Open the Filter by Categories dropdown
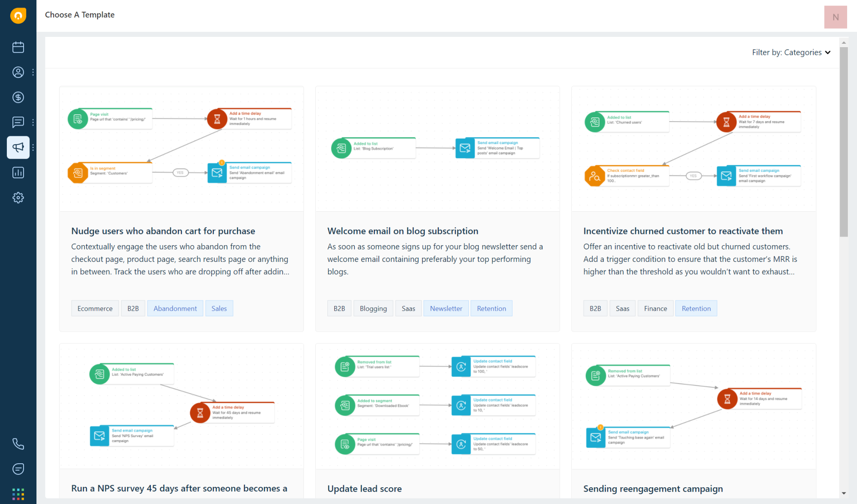The height and width of the screenshot is (504, 857). (791, 52)
